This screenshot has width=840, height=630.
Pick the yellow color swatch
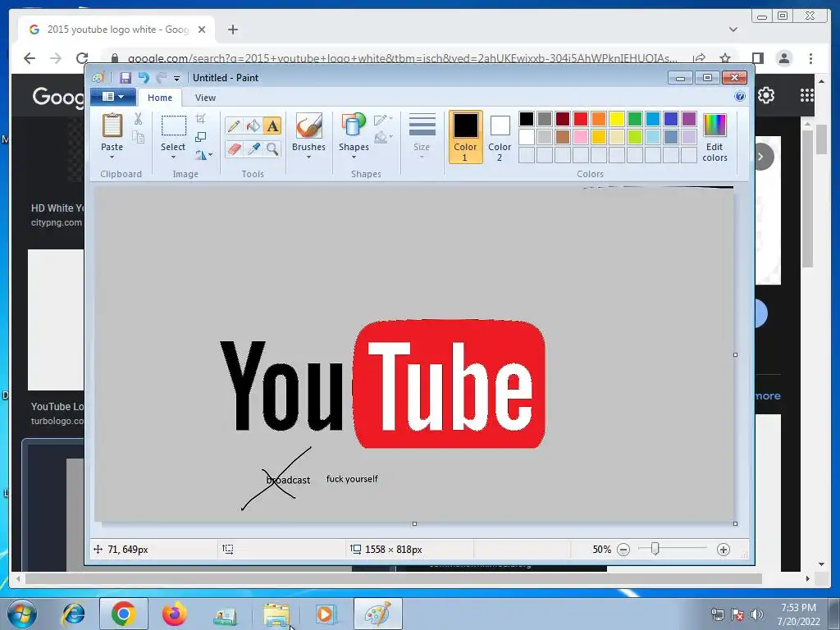617,119
